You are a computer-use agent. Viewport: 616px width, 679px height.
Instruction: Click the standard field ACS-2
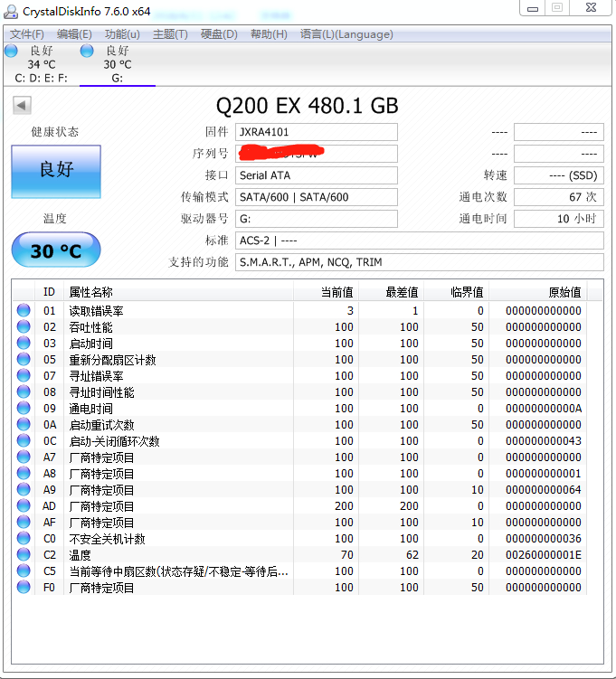tap(420, 240)
